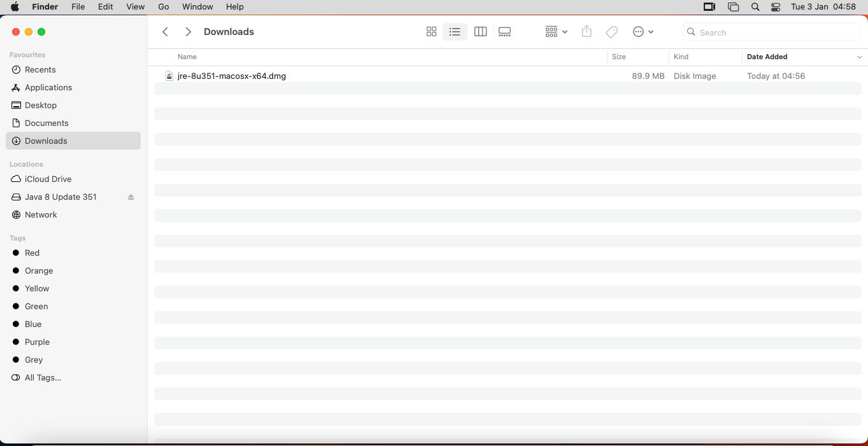Open All Tags… in the sidebar
Screen dimensions: 868x446
coord(73,377)
